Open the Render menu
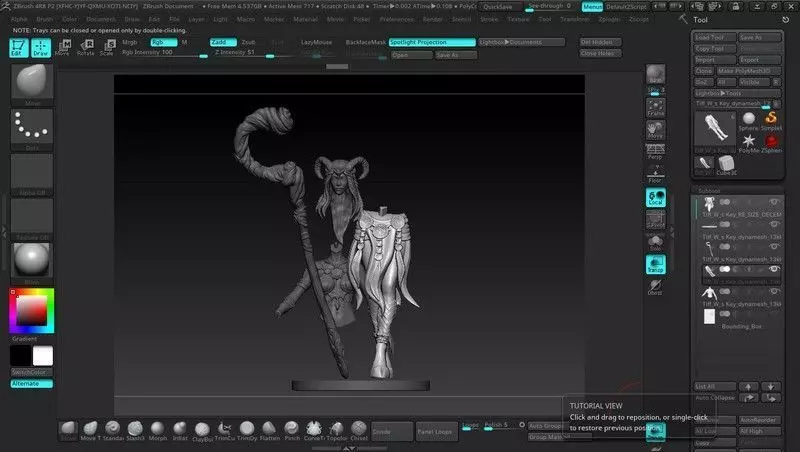Screen dimensions: 800x452 click(x=432, y=19)
